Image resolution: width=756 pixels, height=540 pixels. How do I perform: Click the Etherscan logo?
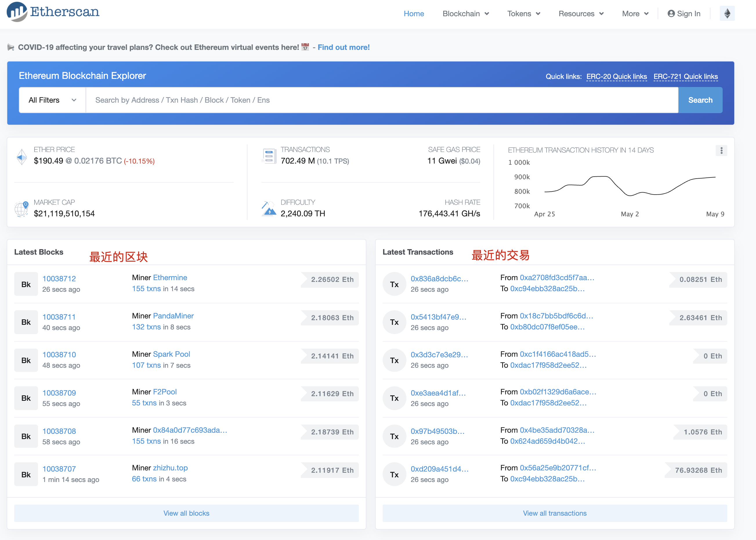click(53, 12)
